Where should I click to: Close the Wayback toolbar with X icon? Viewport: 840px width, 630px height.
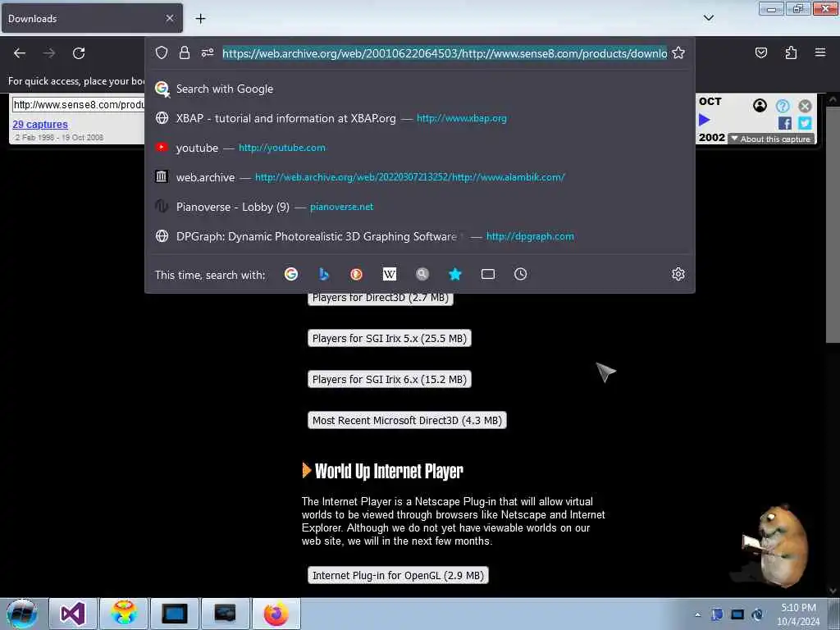click(805, 106)
